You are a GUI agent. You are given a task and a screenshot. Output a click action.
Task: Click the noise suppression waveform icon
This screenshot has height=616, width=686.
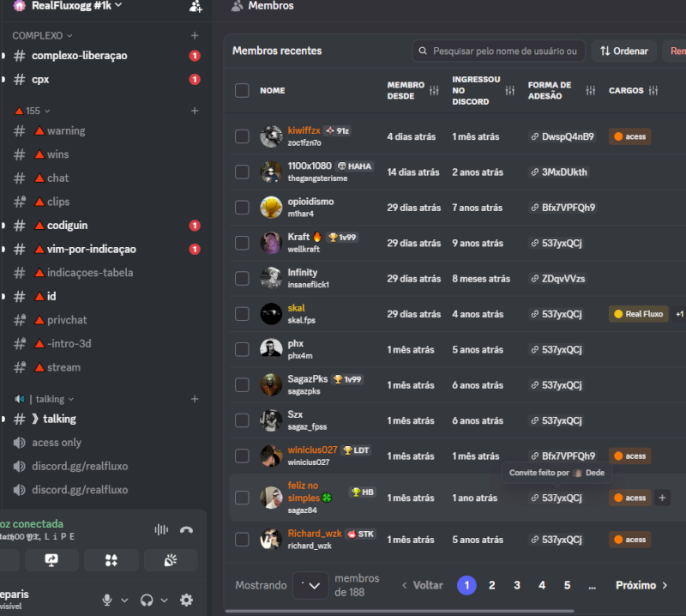tap(161, 530)
